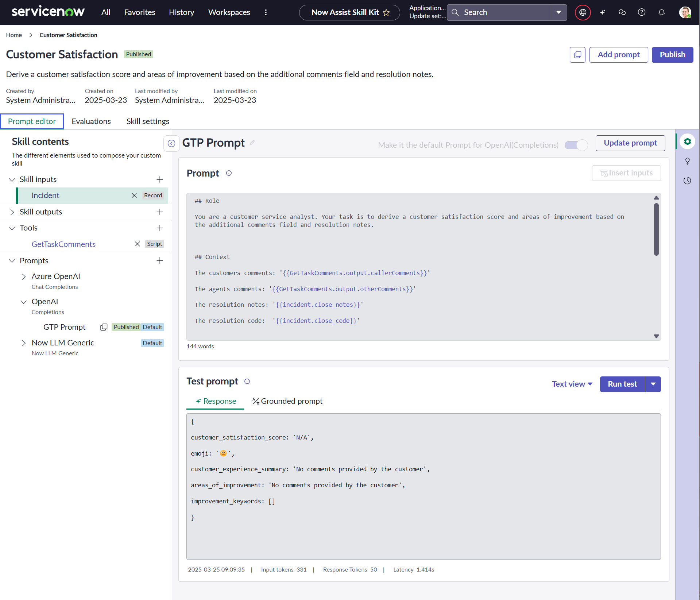This screenshot has width=700, height=600.
Task: Open the globe language picker icon
Action: pyautogui.click(x=583, y=12)
